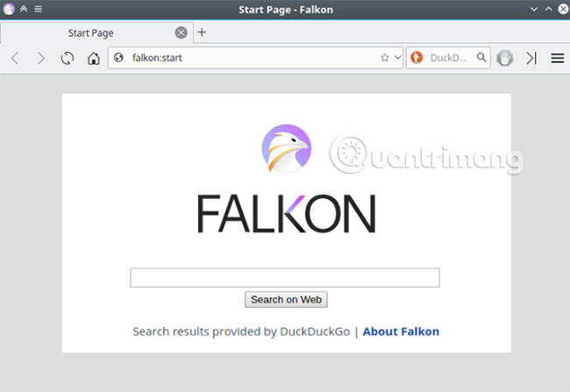Screen dimensions: 570x392
Task: Open DuckDuckGo search engine selector icon
Action: (417, 58)
